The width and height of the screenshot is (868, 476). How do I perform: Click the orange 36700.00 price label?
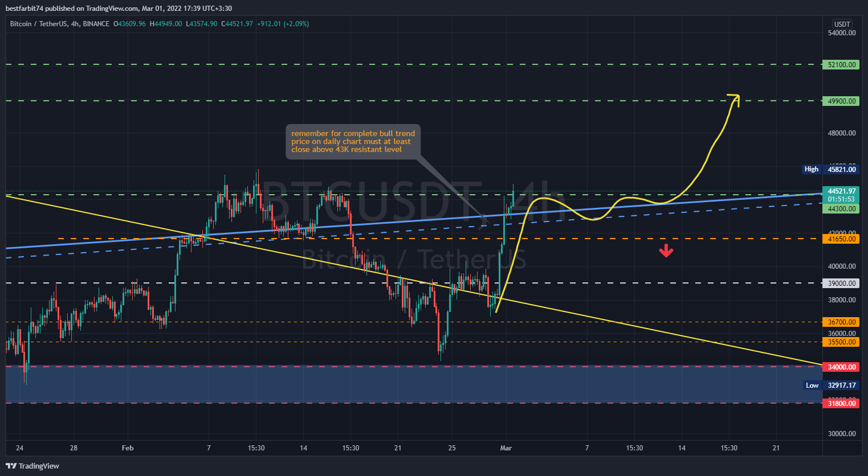(x=841, y=322)
